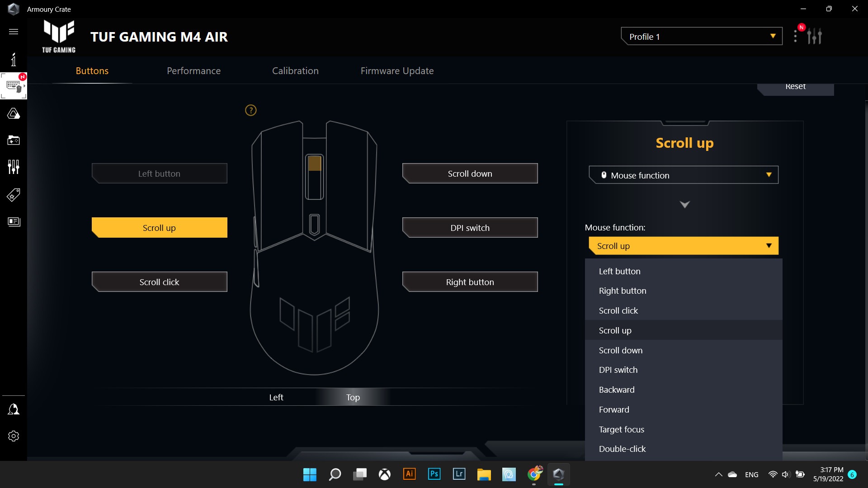
Task: Open the Wi-Fi network tray icon
Action: click(773, 474)
